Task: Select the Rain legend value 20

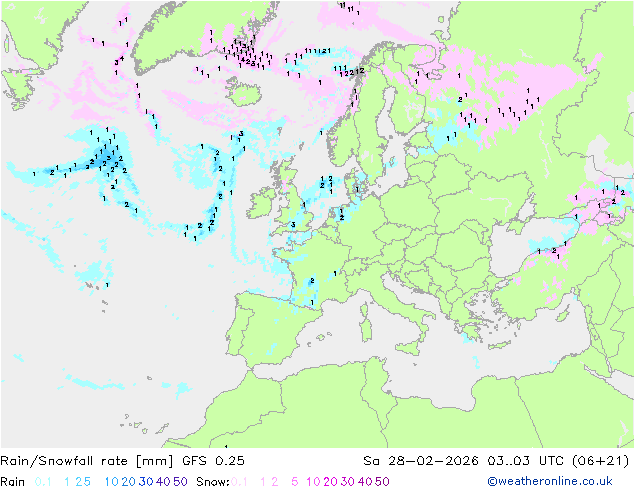Action: coord(128,482)
